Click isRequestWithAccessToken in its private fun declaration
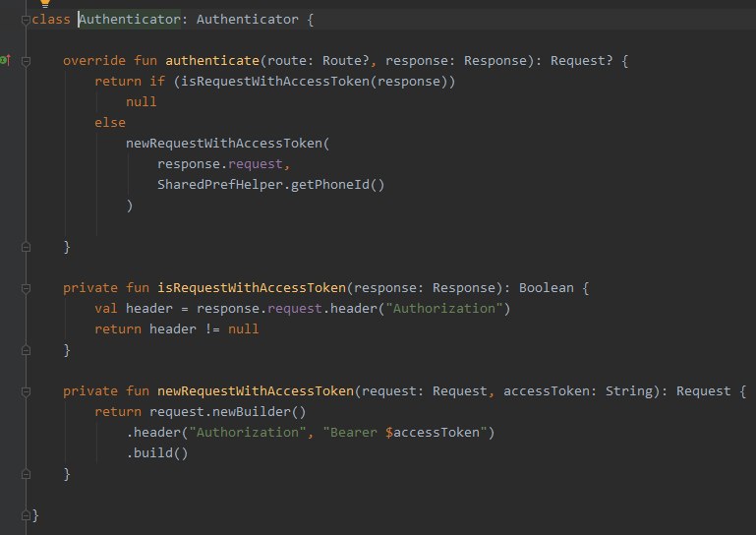This screenshot has width=756, height=535. tap(252, 287)
